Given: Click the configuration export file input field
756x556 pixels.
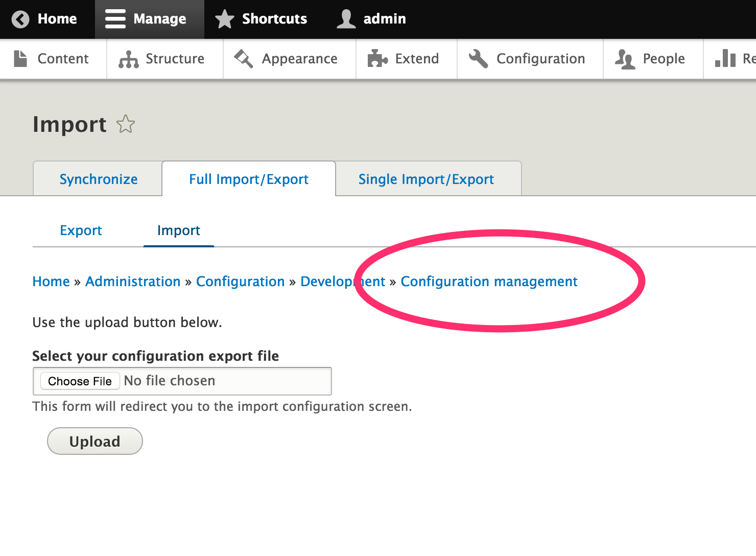Looking at the screenshot, I should (x=182, y=381).
